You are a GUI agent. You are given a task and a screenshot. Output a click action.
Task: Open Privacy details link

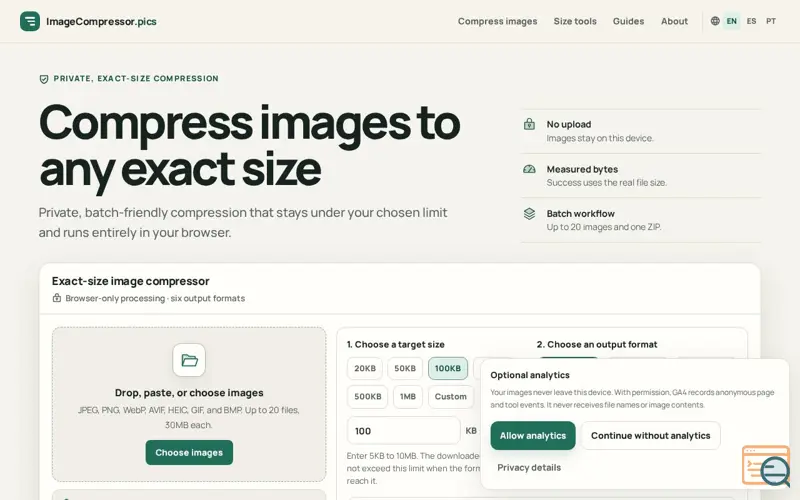pos(529,467)
